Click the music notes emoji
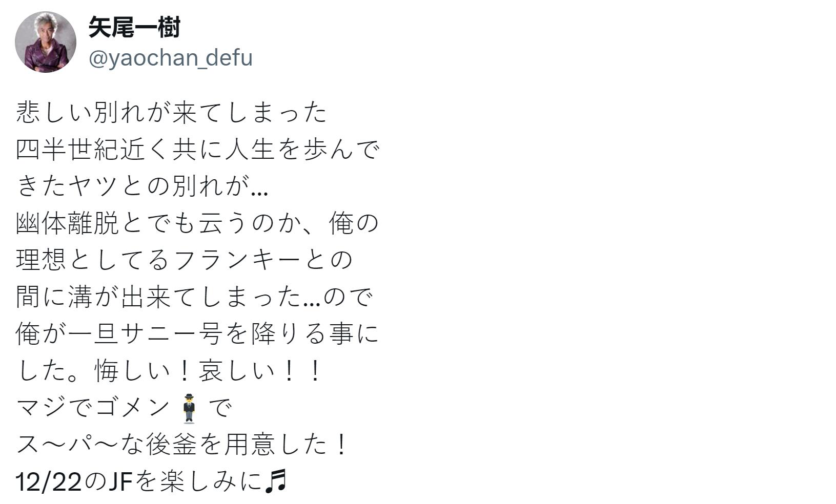 tap(276, 481)
